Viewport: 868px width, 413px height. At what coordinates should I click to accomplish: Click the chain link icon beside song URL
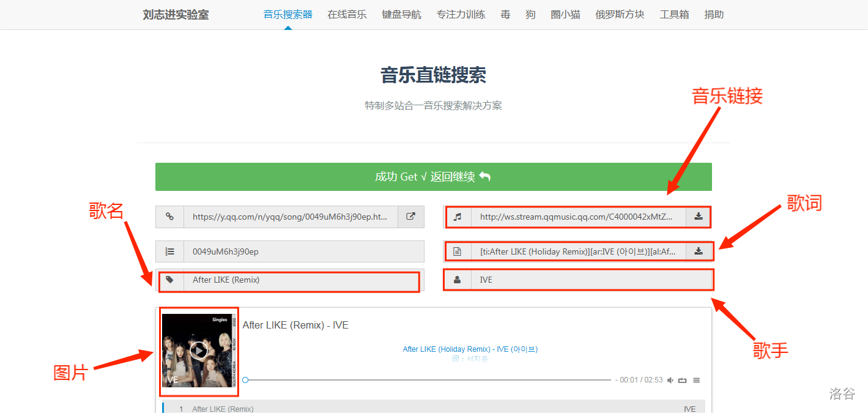click(170, 217)
